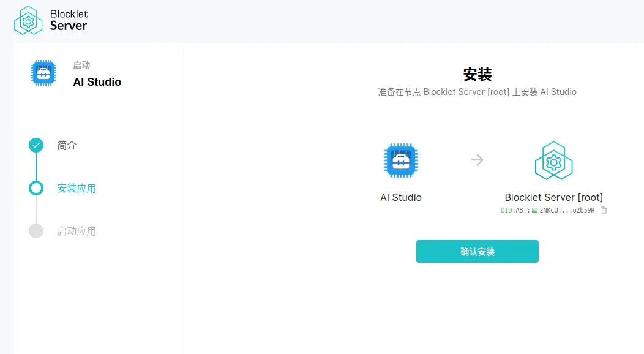Image resolution: width=644 pixels, height=354 pixels.
Task: Click the 安装 heading
Action: 477,75
